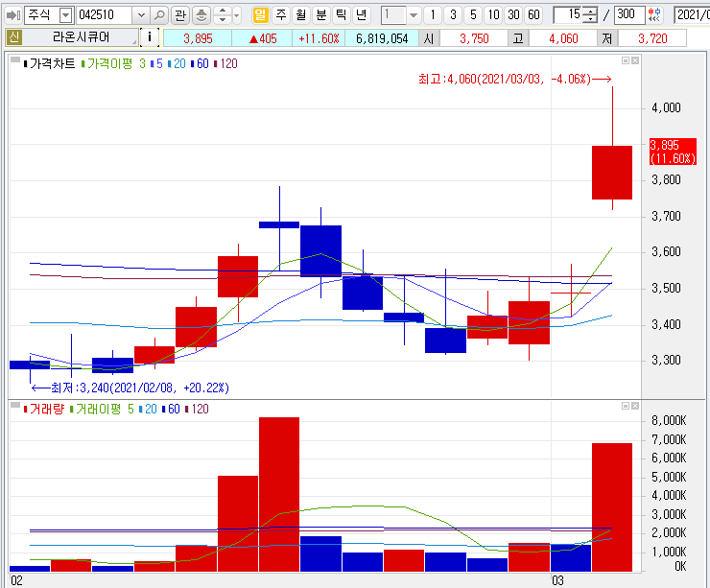Click the green 거래이평 legend label
710x588 pixels.
(96, 410)
